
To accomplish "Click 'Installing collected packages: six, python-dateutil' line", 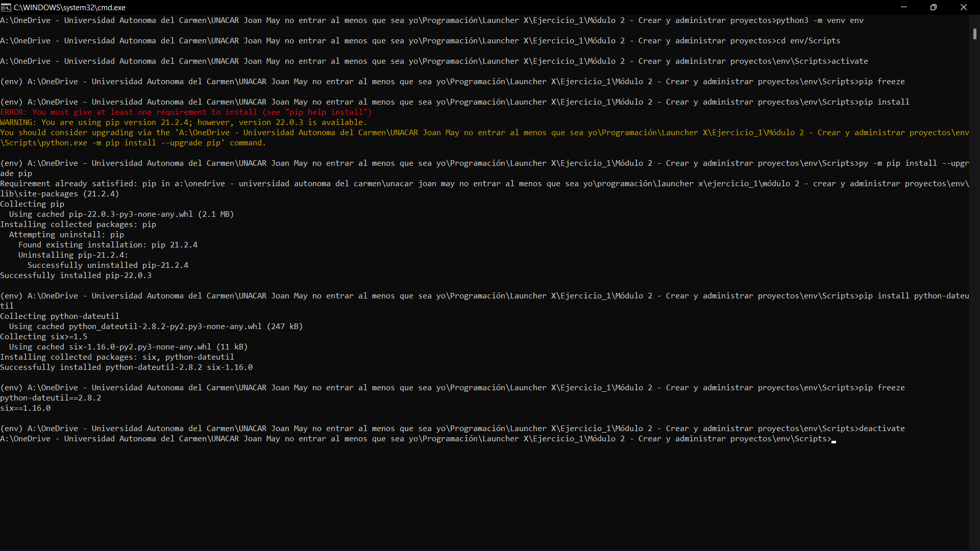I will click(x=117, y=357).
